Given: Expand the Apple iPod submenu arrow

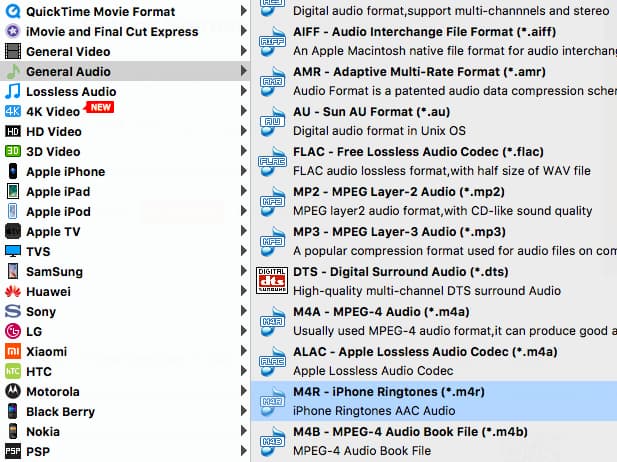Looking at the screenshot, I should click(x=244, y=211).
